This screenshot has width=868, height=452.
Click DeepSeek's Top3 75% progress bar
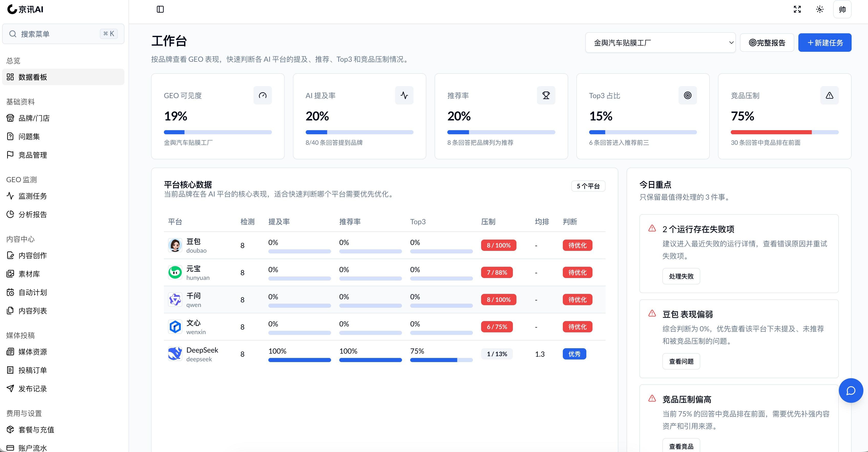pyautogui.click(x=441, y=360)
